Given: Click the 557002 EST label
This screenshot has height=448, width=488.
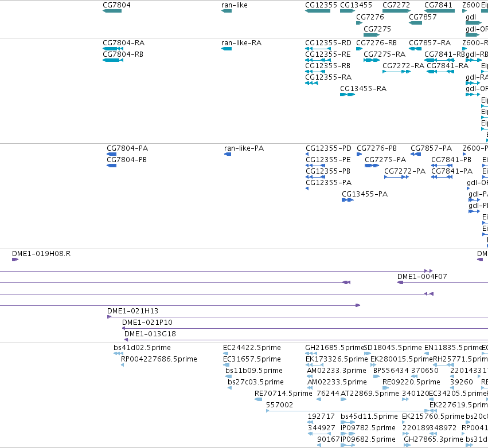Looking at the screenshot, I should point(279,405).
